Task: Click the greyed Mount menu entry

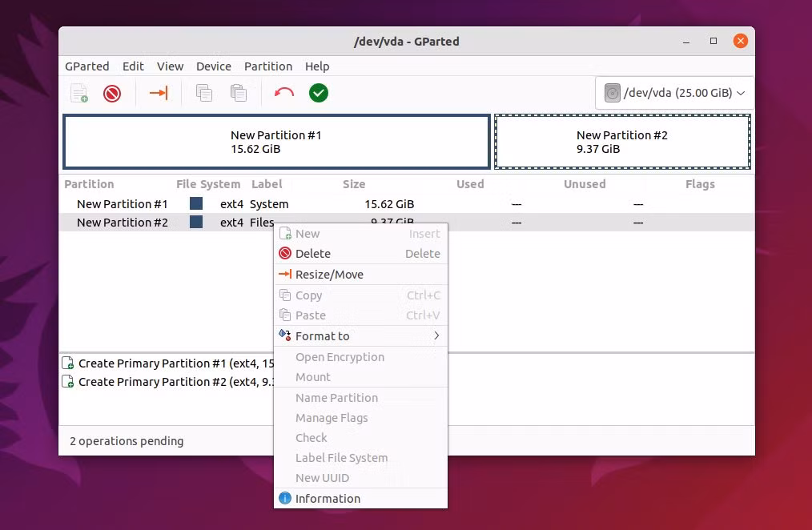Action: (x=360, y=377)
